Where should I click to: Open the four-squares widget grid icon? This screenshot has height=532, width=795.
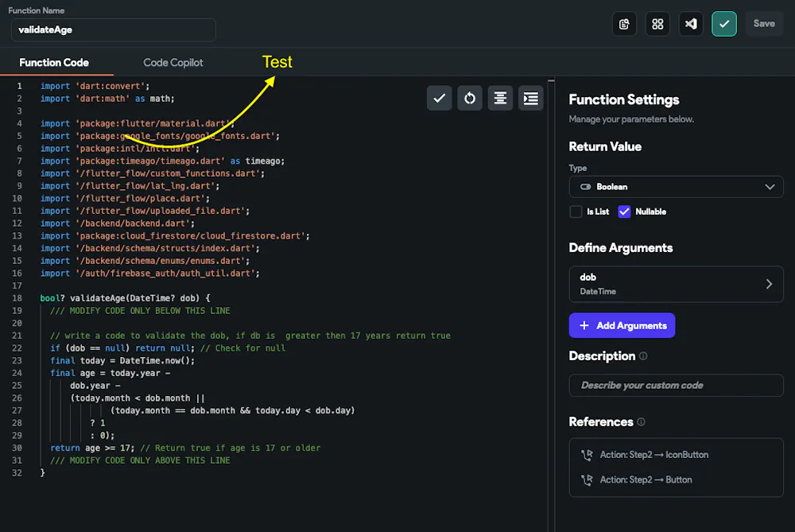657,24
